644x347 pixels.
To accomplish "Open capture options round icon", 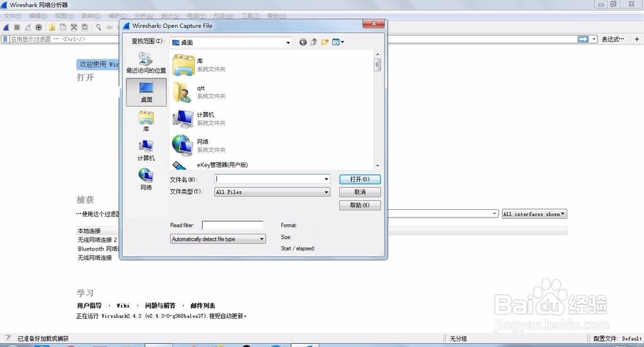I will (39, 28).
